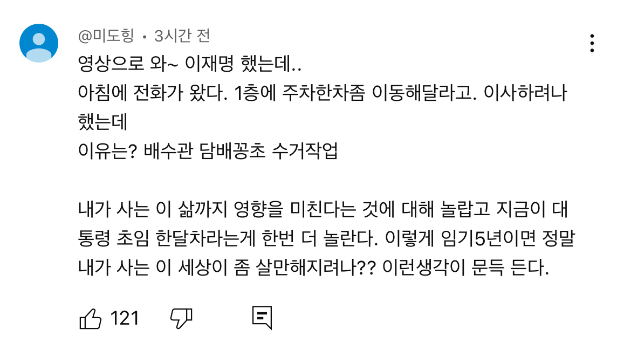Open the three-dot comment options menu
Screen dimensions: 631x364
click(x=592, y=43)
